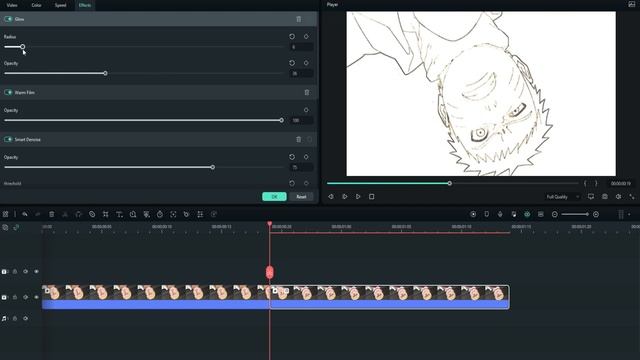This screenshot has height=360, width=640.
Task: Add a text title with the T tool
Action: coord(119,214)
